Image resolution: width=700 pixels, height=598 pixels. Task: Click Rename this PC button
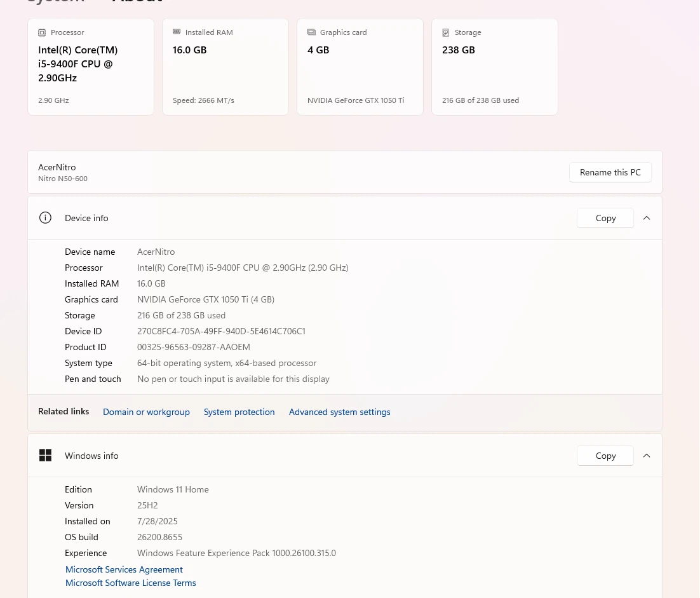(x=610, y=172)
